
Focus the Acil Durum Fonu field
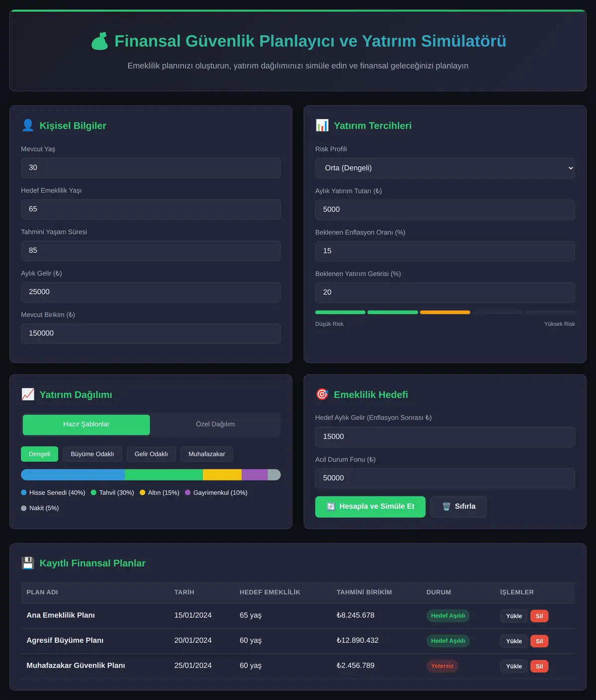pyautogui.click(x=445, y=478)
